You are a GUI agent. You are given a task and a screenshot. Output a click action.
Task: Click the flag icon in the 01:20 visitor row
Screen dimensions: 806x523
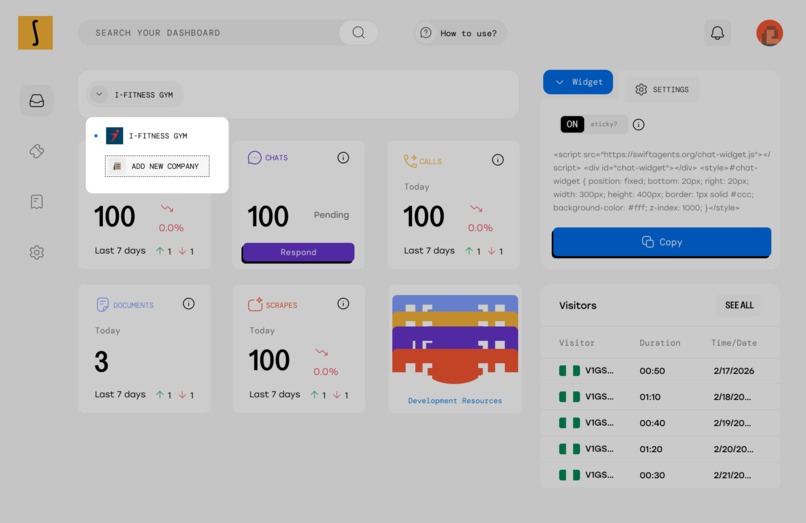click(x=569, y=449)
